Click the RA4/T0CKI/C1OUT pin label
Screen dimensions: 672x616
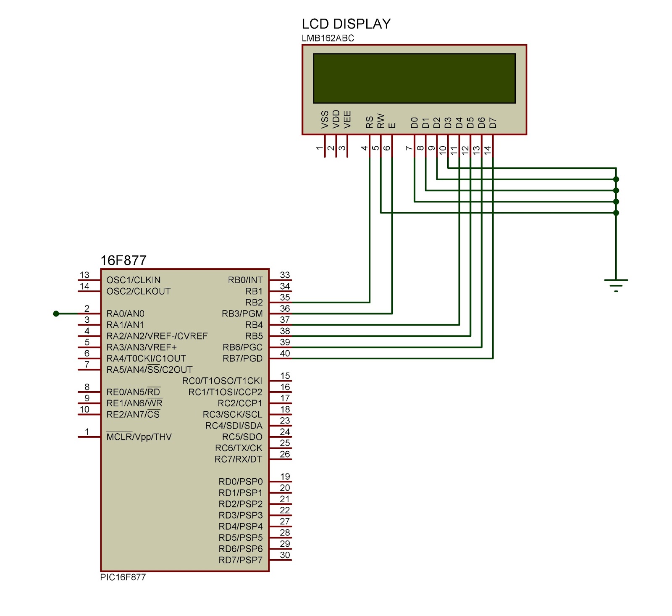(x=146, y=358)
